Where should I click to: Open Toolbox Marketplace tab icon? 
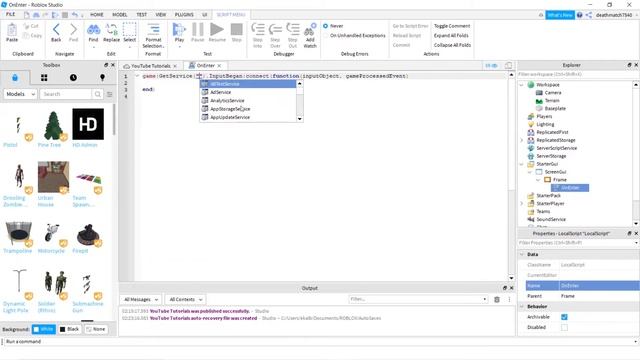pos(15,78)
